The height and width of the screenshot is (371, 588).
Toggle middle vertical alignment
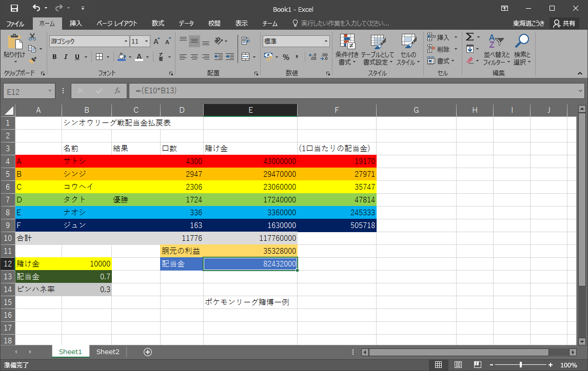click(x=194, y=41)
